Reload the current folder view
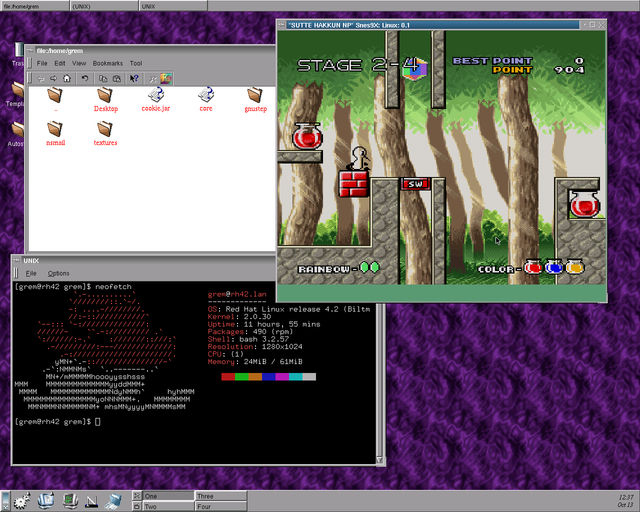Viewport: 640px width, 512px height. tap(85, 78)
